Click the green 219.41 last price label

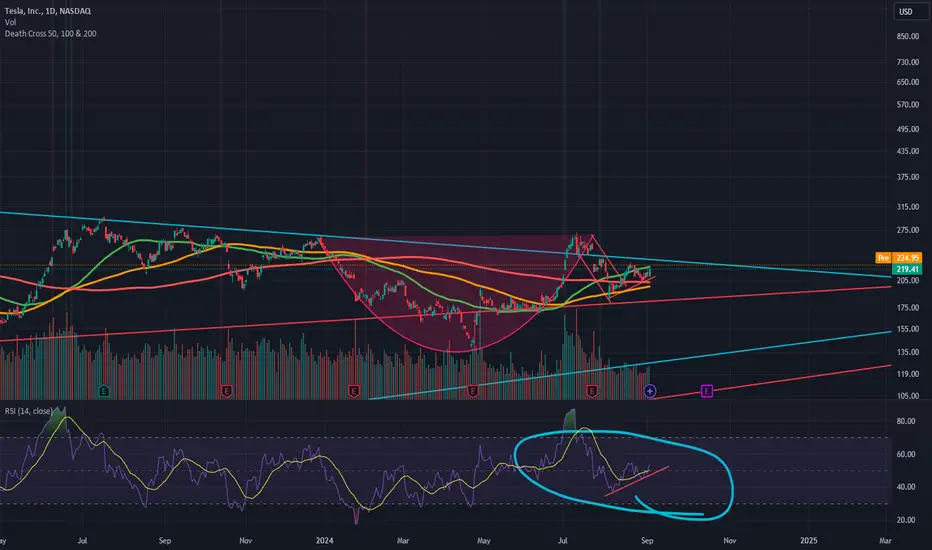coord(908,269)
